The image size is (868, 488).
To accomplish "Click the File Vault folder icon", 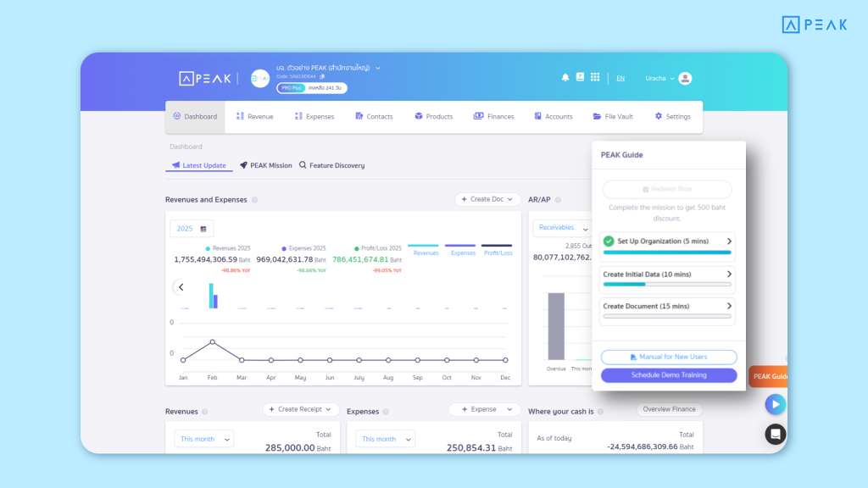I will click(598, 116).
